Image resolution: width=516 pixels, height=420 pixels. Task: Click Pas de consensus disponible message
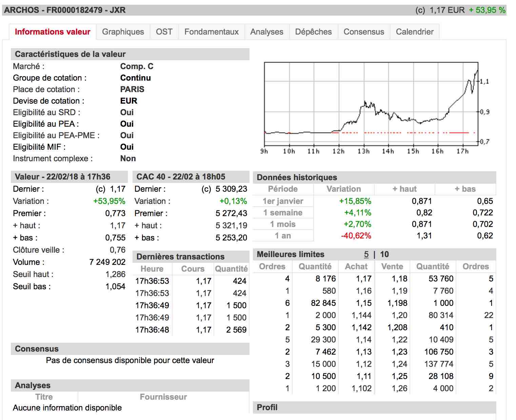tap(130, 360)
